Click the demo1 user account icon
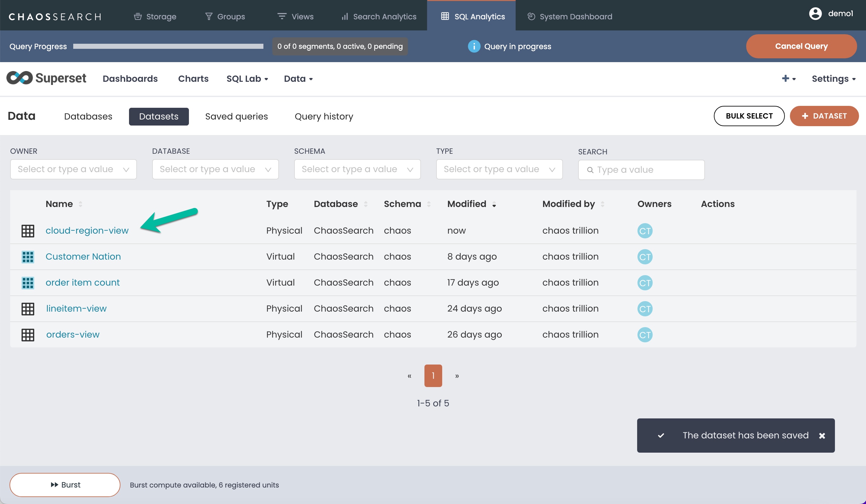 [815, 14]
